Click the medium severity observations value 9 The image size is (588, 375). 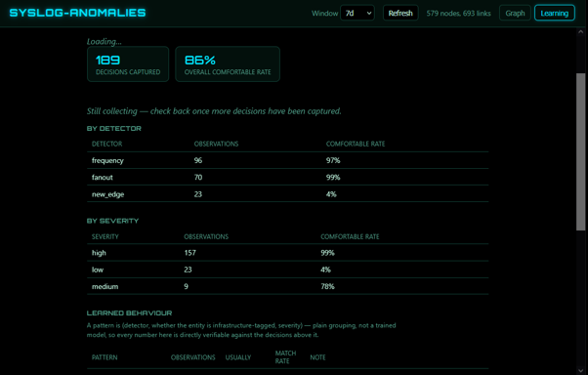(186, 286)
